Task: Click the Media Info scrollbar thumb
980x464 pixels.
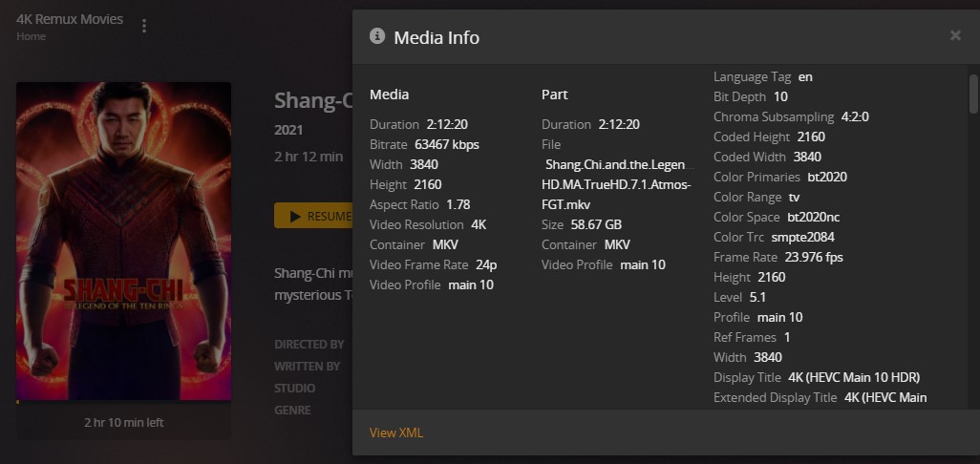Action: [x=973, y=94]
